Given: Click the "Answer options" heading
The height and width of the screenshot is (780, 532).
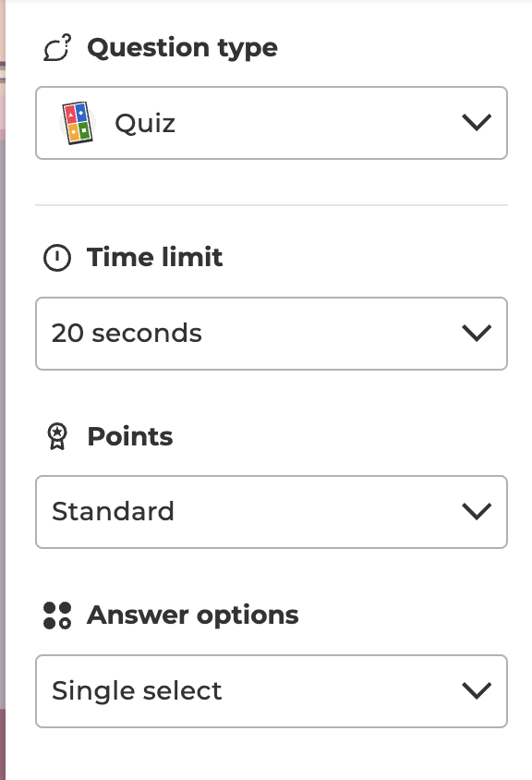Looking at the screenshot, I should tap(193, 615).
